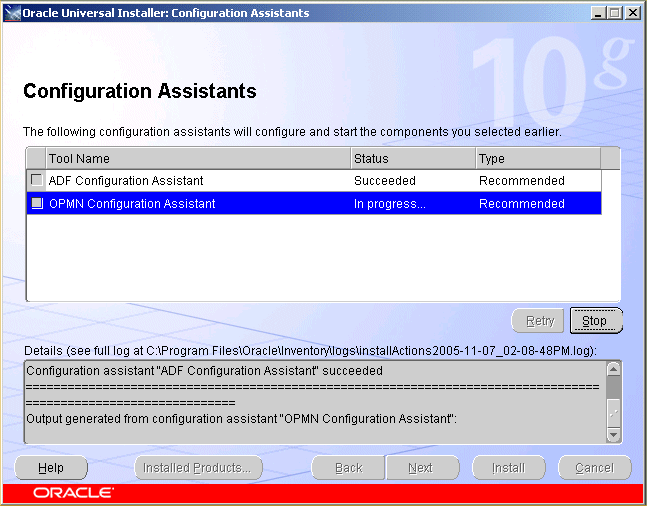Click Recommended type in OPMN row

click(x=522, y=203)
